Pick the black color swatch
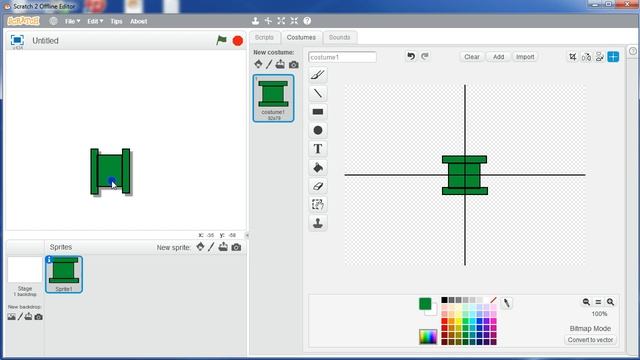Image resolution: width=640 pixels, height=360 pixels. click(444, 300)
